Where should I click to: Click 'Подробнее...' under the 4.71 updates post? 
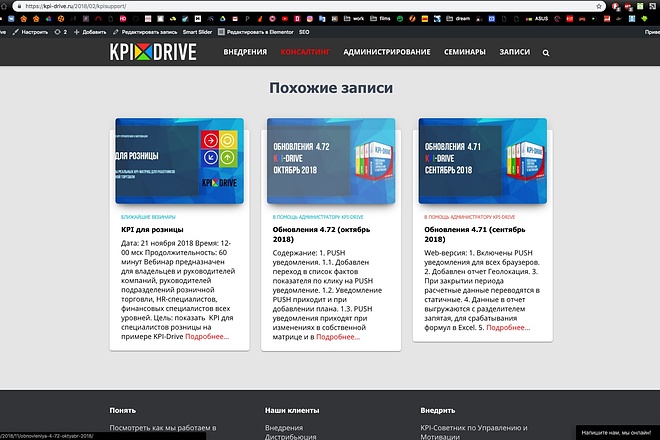pyautogui.click(x=508, y=328)
